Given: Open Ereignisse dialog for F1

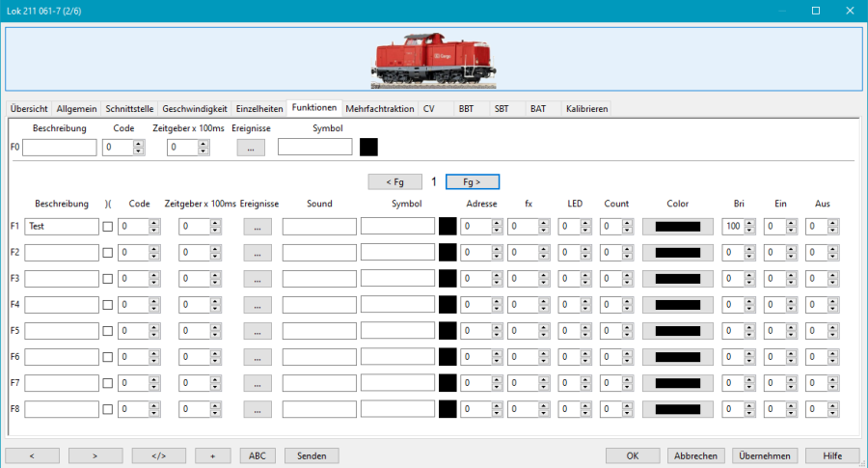Looking at the screenshot, I should click(x=258, y=226).
